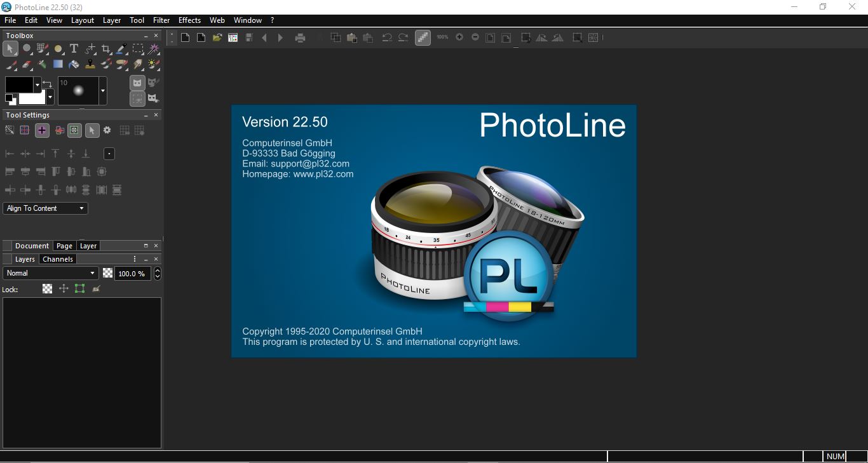
Task: Select the eyedropper color picker tool
Action: (121, 48)
